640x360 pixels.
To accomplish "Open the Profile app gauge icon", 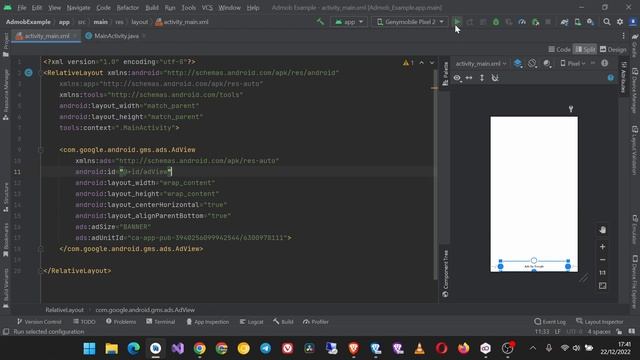I will [x=522, y=22].
